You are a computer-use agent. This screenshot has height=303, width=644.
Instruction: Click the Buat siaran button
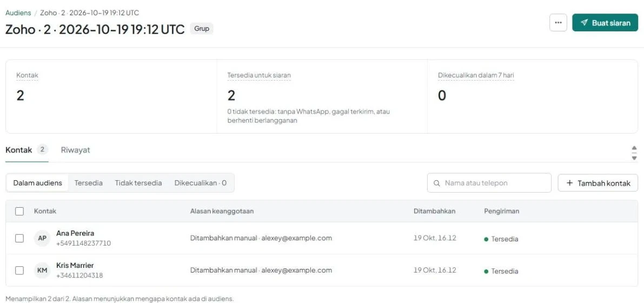pyautogui.click(x=605, y=23)
